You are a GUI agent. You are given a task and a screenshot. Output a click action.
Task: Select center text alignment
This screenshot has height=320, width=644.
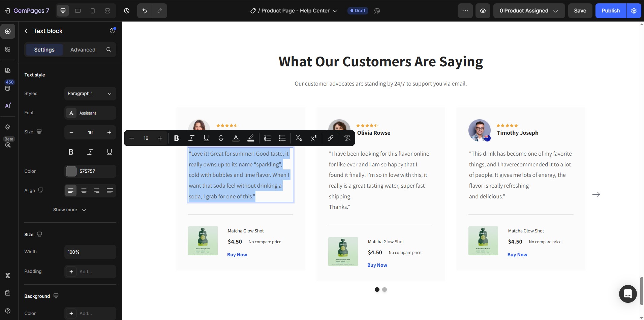(x=84, y=191)
